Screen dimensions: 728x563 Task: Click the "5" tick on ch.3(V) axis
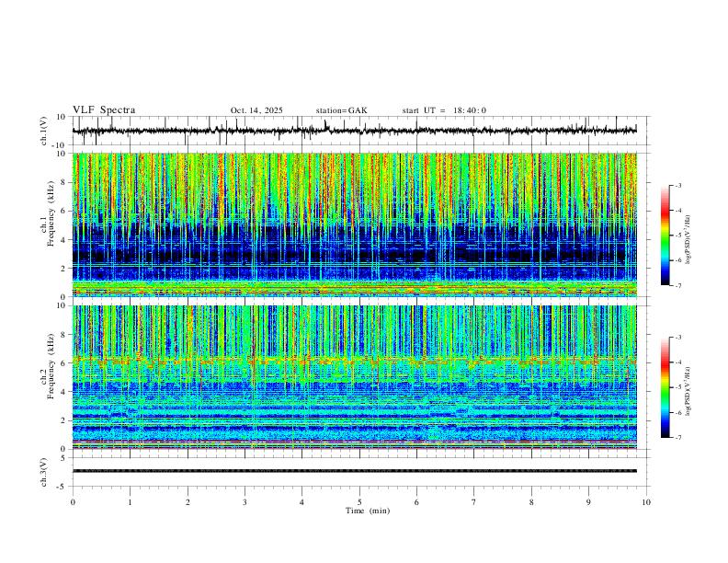(x=63, y=458)
